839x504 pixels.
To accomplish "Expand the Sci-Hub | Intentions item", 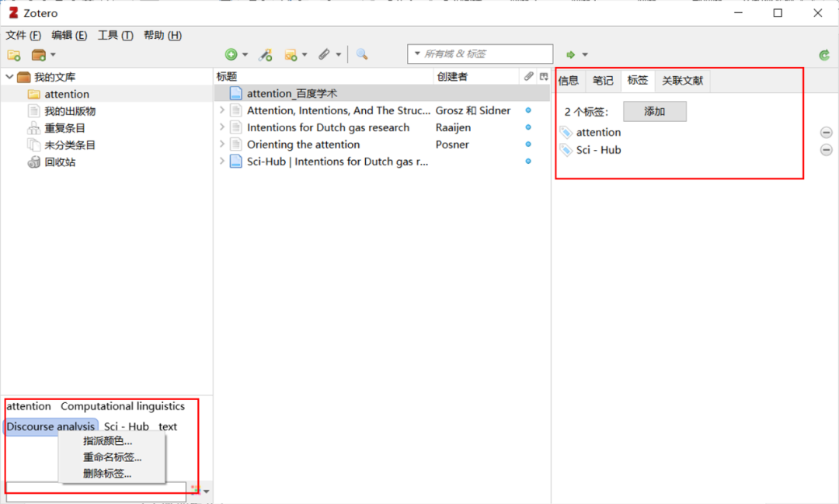I will tap(222, 161).
